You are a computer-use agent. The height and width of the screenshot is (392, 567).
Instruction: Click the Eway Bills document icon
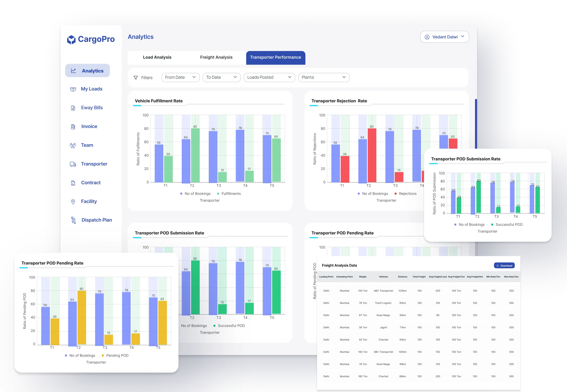pyautogui.click(x=73, y=108)
